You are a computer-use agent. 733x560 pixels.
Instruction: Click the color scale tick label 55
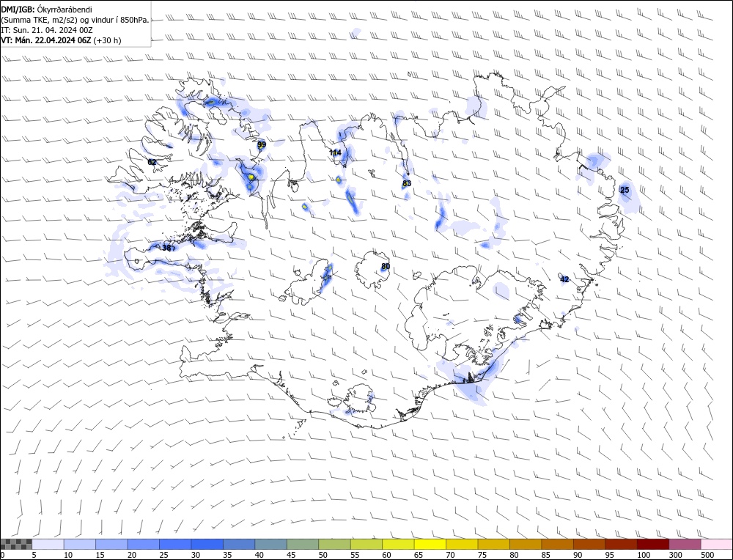point(355,555)
